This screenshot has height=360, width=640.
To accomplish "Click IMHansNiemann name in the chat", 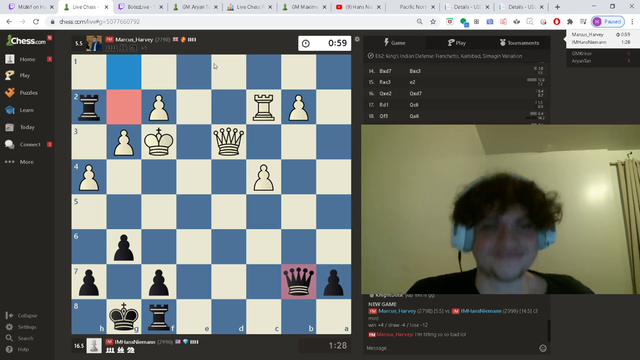I will (x=481, y=311).
